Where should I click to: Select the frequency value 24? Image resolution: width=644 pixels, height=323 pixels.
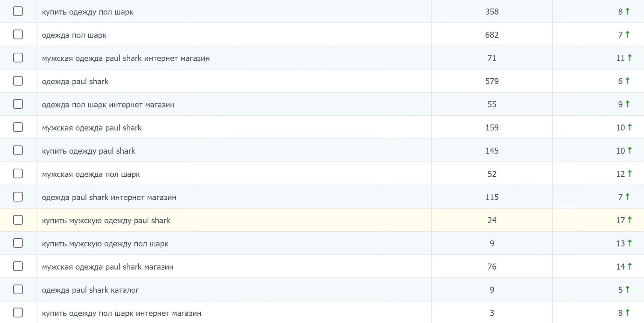492,221
